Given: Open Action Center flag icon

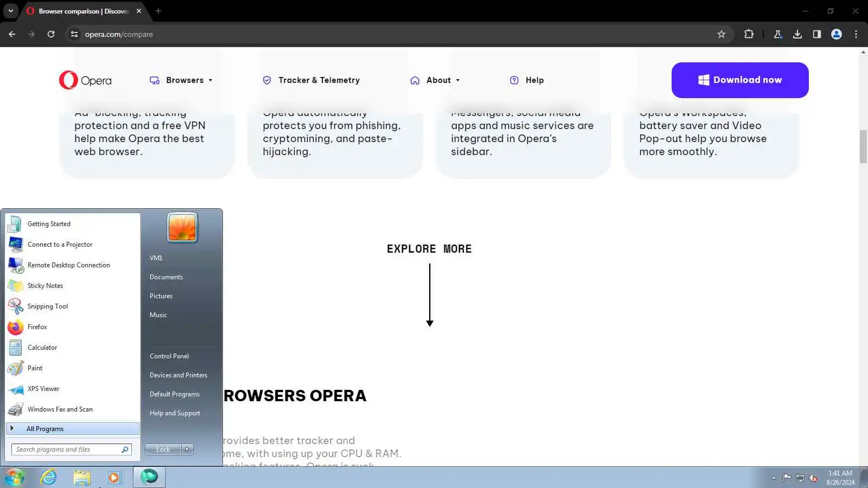Looking at the screenshot, I should coord(787,478).
